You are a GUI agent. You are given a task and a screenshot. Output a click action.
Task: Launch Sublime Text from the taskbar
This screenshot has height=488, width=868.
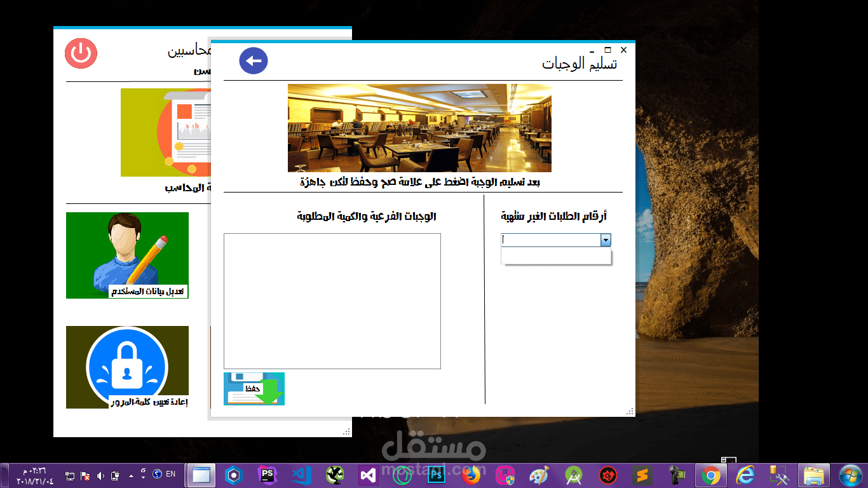642,475
